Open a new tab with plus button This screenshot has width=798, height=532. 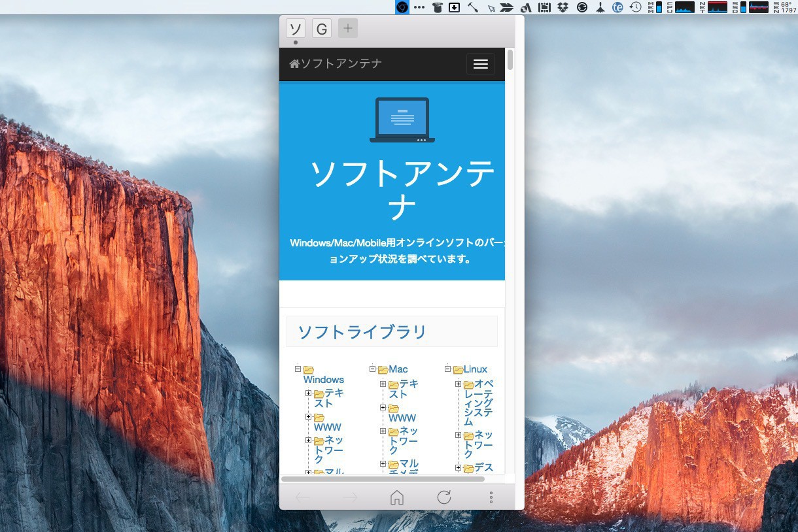348,28
